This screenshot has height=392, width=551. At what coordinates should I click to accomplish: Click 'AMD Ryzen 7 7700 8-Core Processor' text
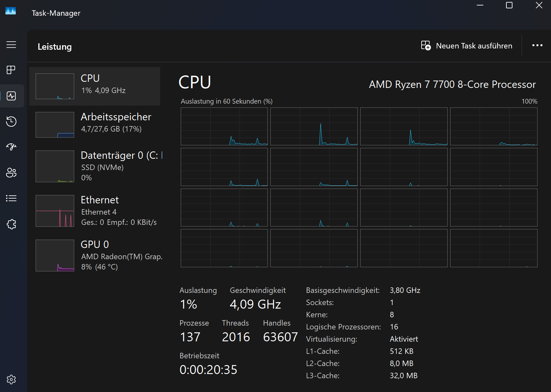tap(452, 84)
